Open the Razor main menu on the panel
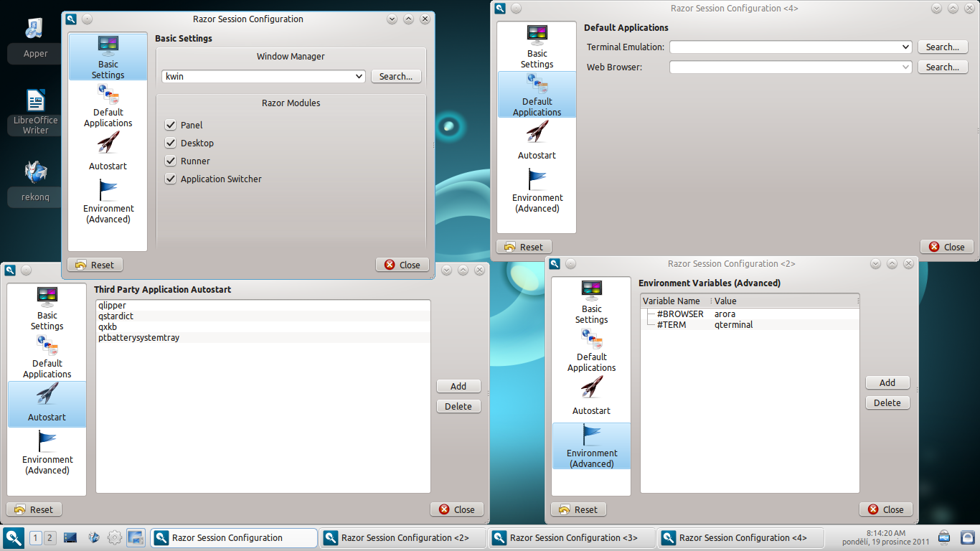The width and height of the screenshot is (980, 551). coord(14,537)
